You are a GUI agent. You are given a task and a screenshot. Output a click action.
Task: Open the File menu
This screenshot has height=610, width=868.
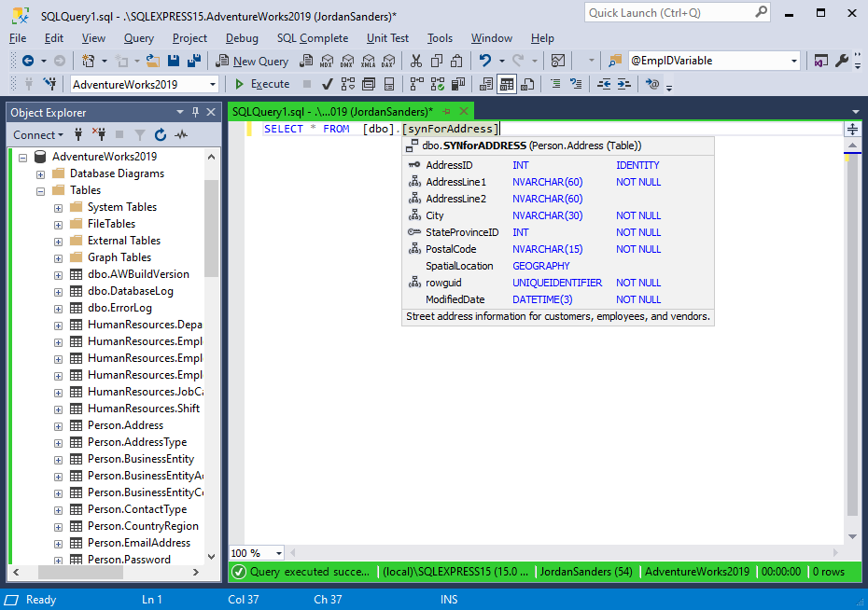(x=18, y=38)
